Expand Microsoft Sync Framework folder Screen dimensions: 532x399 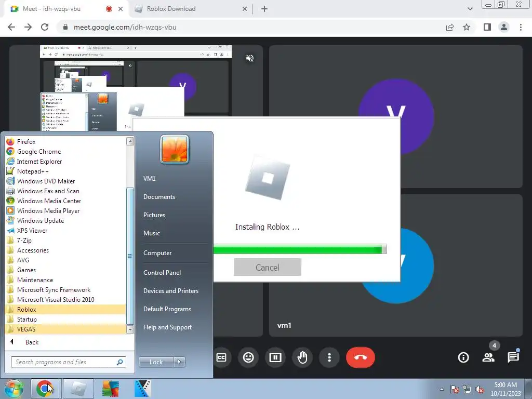pyautogui.click(x=54, y=289)
